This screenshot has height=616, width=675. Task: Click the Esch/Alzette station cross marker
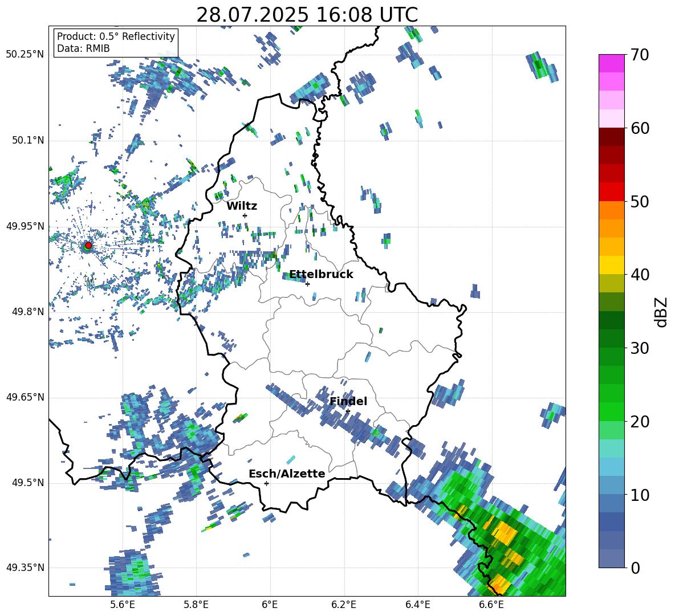[266, 483]
